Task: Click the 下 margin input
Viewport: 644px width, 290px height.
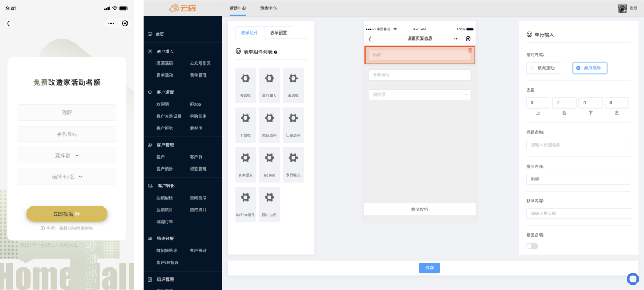Action: pos(590,103)
